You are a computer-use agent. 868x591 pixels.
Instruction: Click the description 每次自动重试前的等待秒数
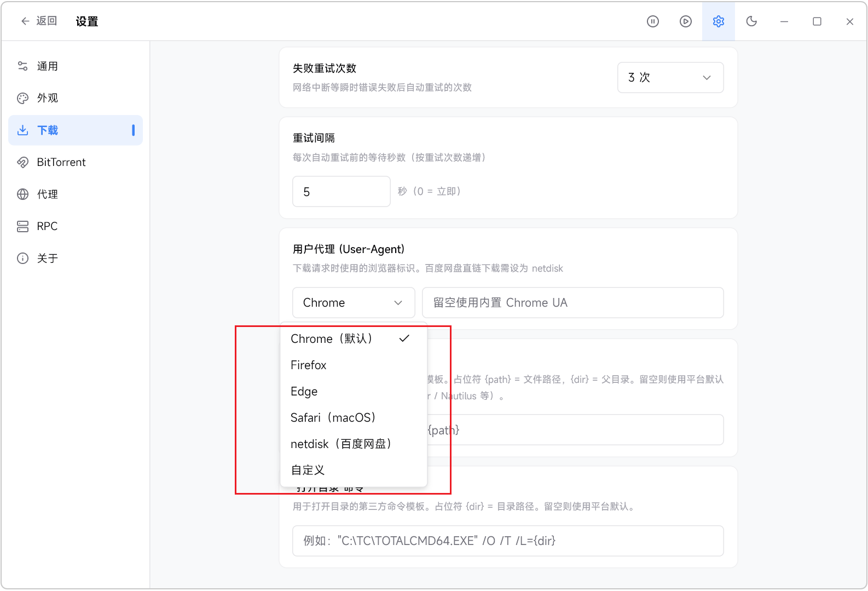(390, 158)
